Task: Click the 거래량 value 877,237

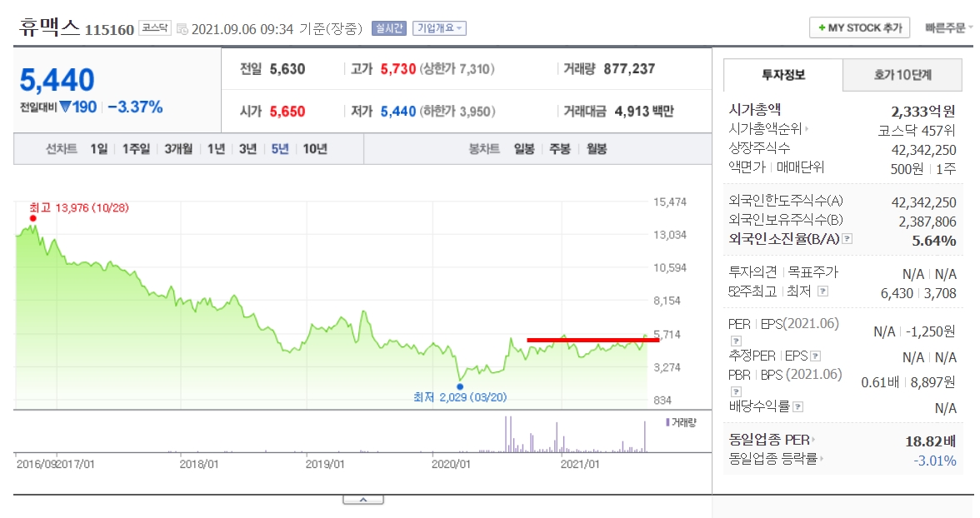Action: 629,69
